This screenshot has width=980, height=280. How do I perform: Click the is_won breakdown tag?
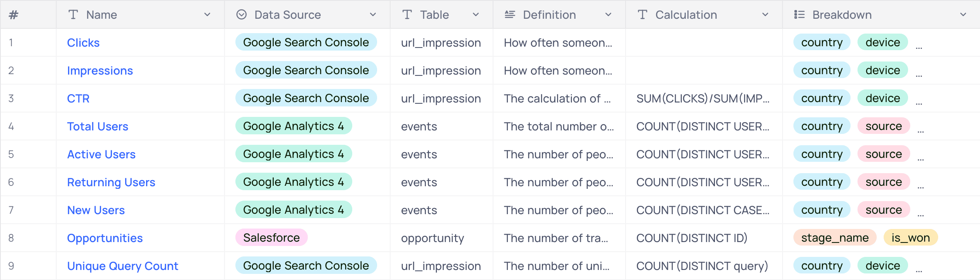[x=911, y=238]
